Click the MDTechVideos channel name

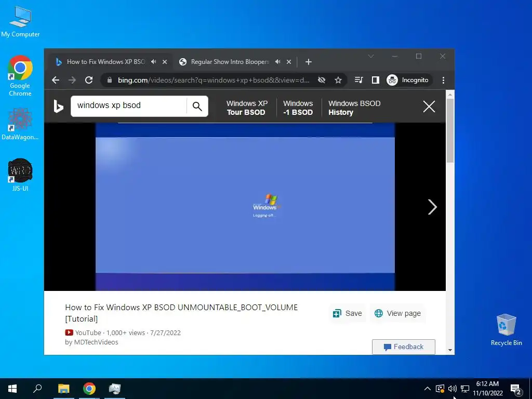point(96,342)
